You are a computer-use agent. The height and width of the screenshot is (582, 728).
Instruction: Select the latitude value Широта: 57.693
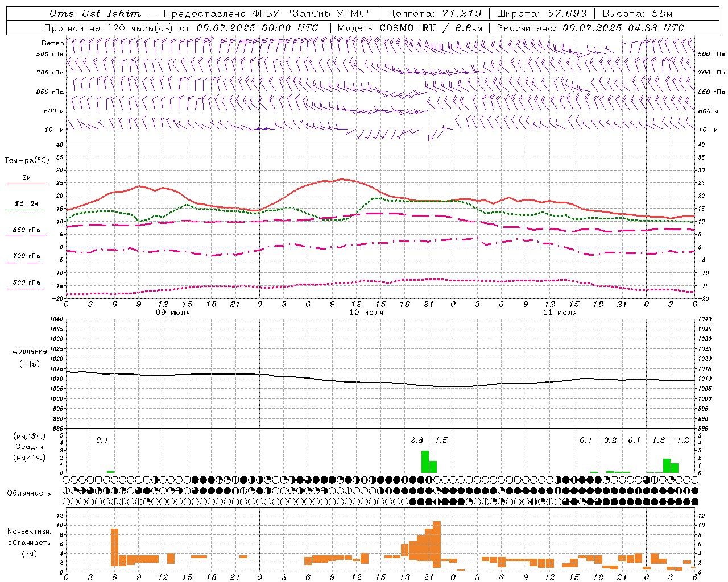[543, 14]
